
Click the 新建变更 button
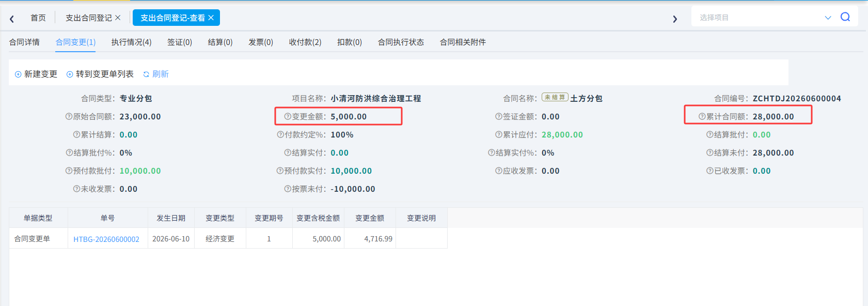coord(36,74)
